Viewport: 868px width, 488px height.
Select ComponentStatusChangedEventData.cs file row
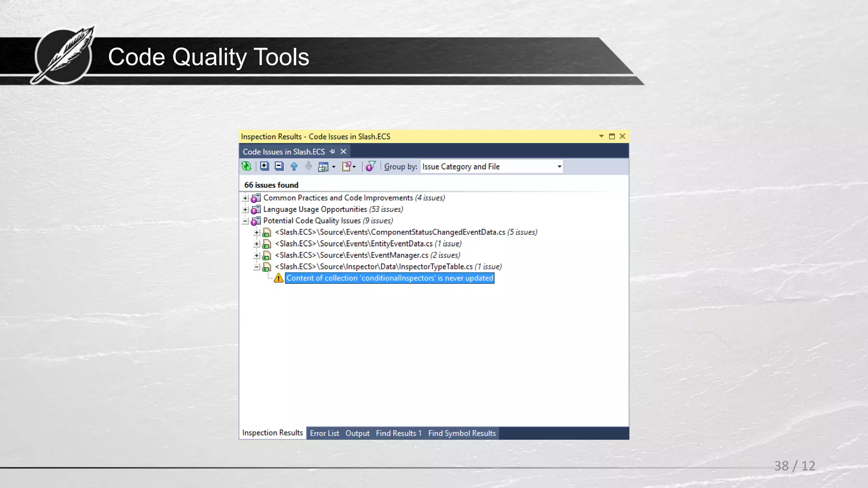406,232
